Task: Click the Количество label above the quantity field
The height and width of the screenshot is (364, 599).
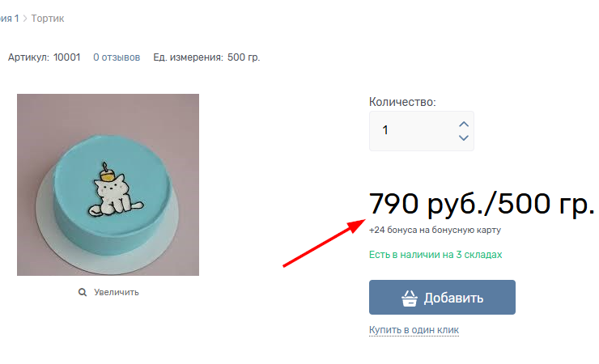Action: [x=402, y=102]
